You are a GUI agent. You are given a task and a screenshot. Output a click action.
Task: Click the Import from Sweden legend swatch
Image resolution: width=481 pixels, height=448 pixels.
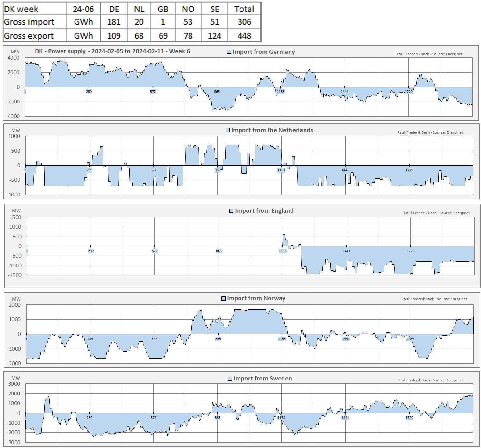pos(230,379)
